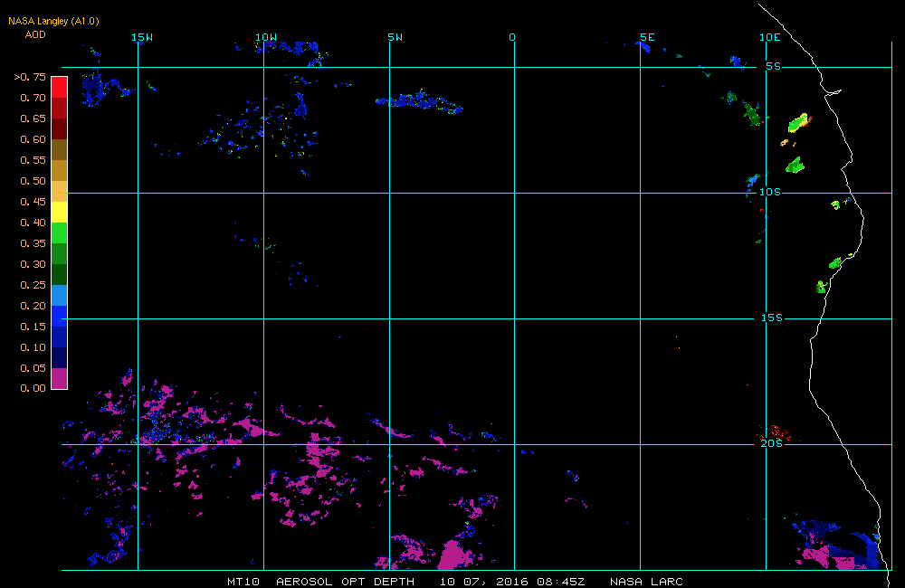Click the '0' longitude label
The image size is (905, 588).
point(512,37)
